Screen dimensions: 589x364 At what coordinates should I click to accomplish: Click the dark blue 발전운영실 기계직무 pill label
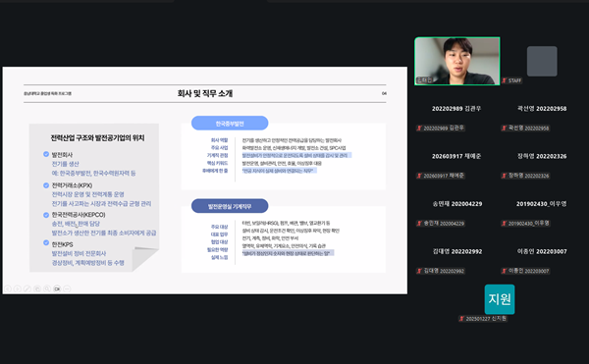pyautogui.click(x=230, y=206)
